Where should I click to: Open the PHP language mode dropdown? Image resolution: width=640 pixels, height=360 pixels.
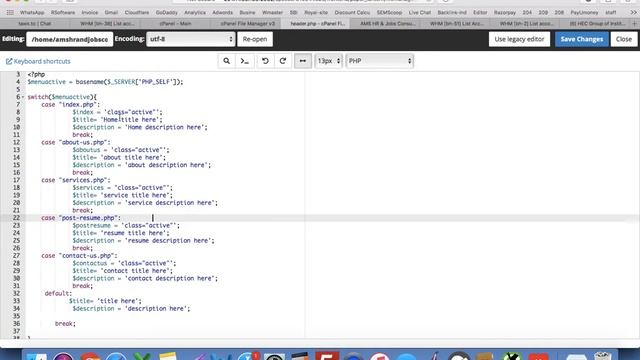380,61
